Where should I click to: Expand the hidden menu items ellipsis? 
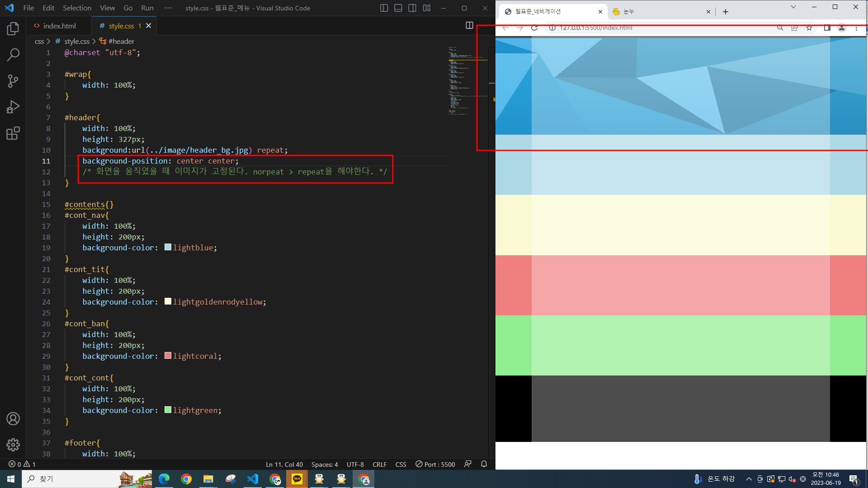click(x=168, y=8)
